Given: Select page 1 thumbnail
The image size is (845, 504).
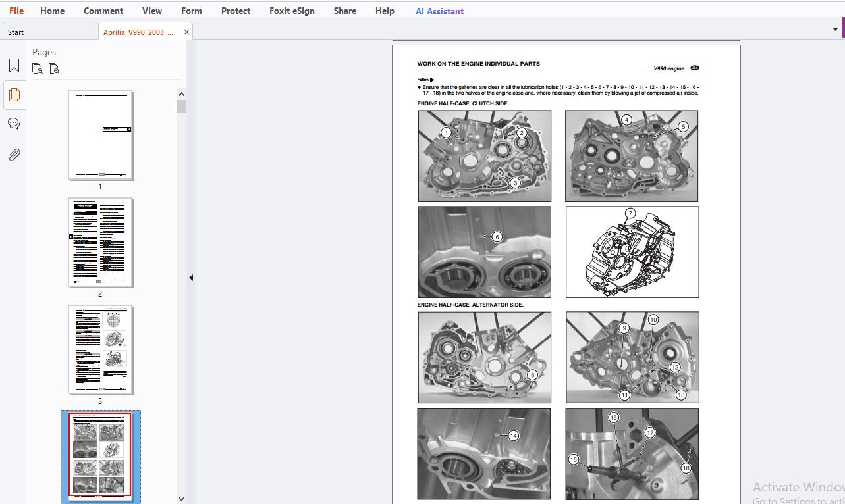Looking at the screenshot, I should coord(100,135).
